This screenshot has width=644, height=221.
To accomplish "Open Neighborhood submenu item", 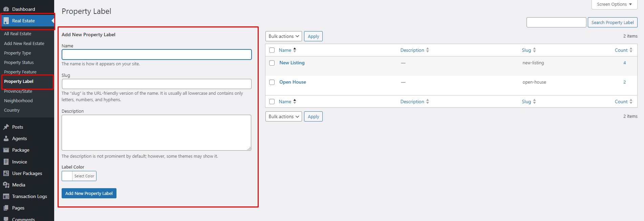I will [x=18, y=101].
